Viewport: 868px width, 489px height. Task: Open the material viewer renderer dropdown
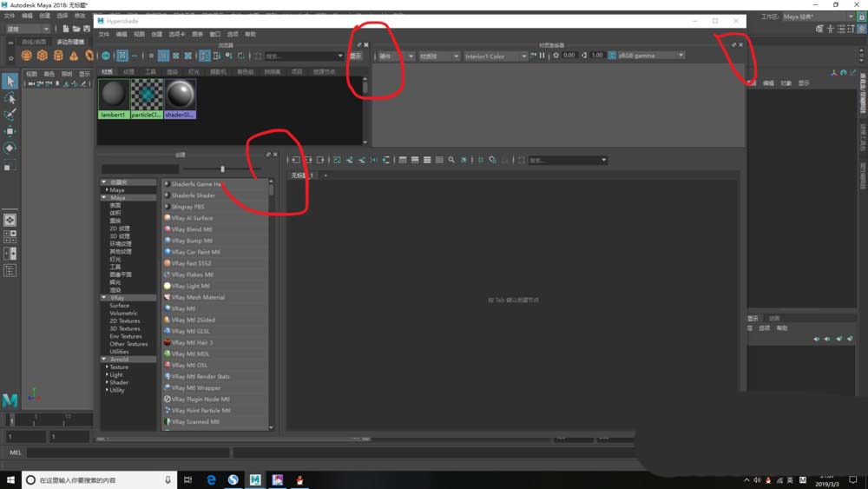click(395, 56)
